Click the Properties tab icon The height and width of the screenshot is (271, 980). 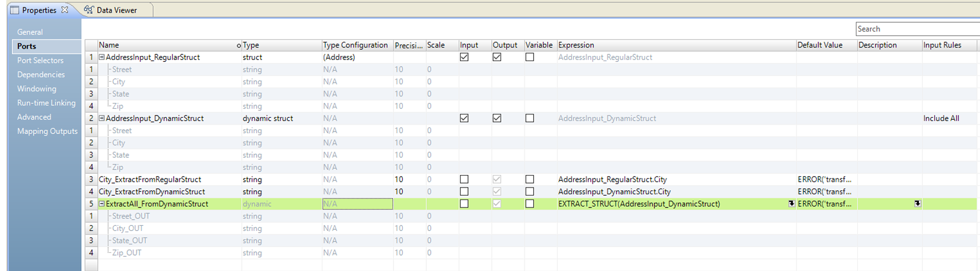[x=14, y=10]
